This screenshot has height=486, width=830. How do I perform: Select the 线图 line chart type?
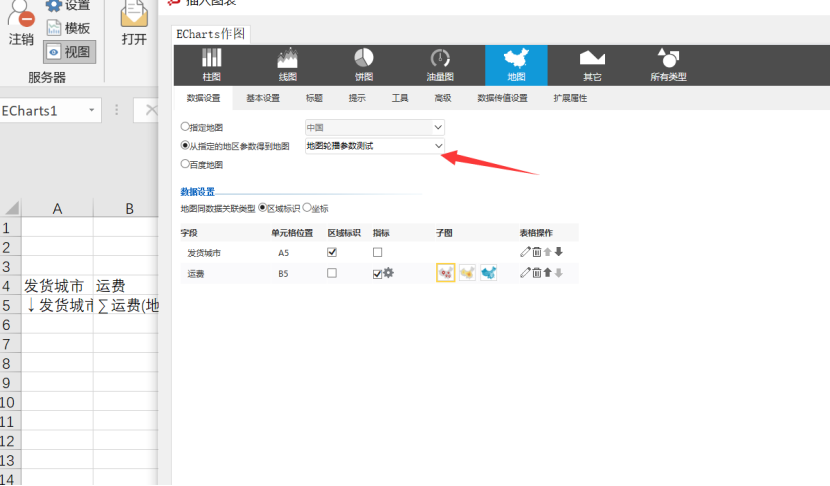point(287,65)
